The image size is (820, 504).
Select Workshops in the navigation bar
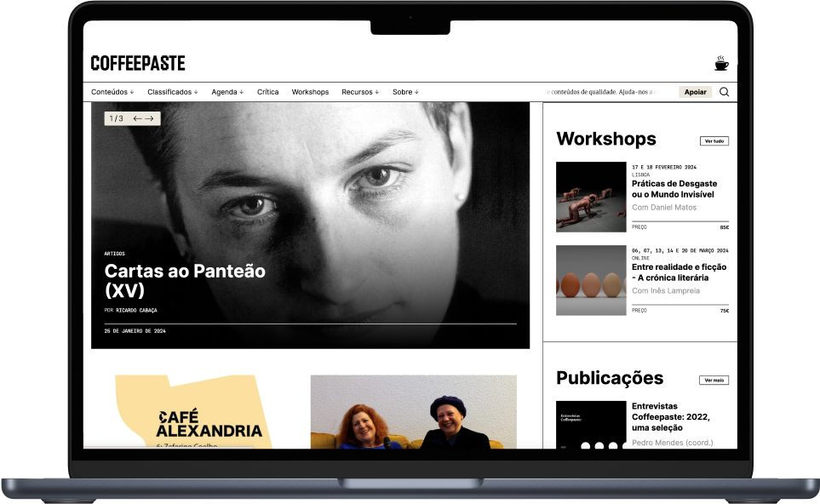tap(310, 92)
